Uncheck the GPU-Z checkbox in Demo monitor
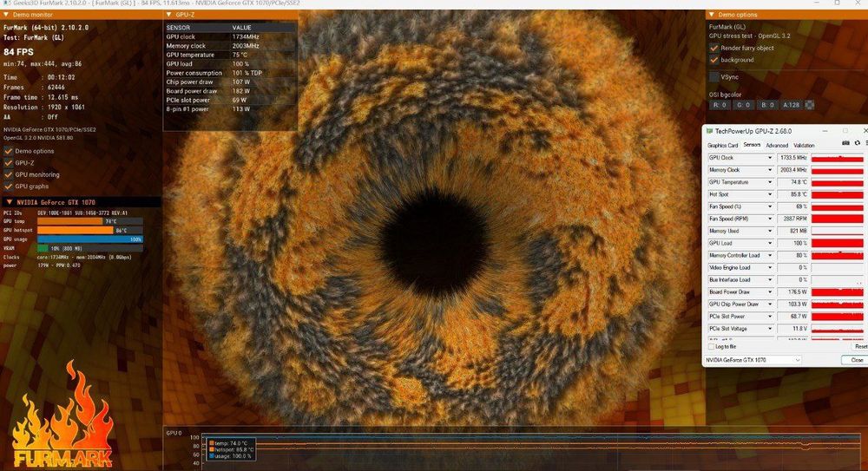The height and width of the screenshot is (471, 868). (9, 163)
